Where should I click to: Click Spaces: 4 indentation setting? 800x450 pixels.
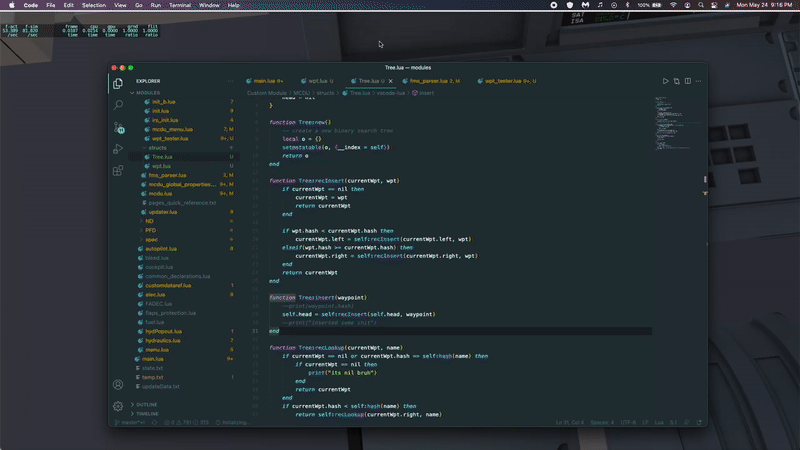click(602, 422)
